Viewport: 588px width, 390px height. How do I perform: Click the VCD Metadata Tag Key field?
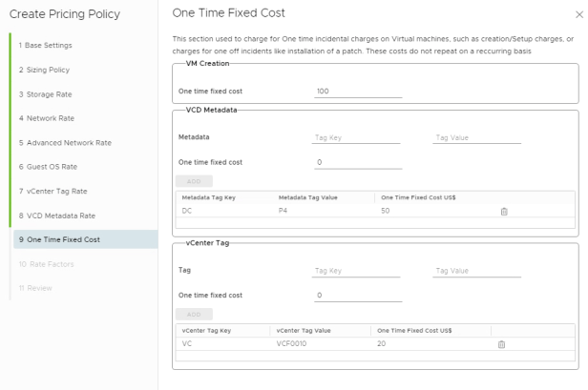point(358,137)
